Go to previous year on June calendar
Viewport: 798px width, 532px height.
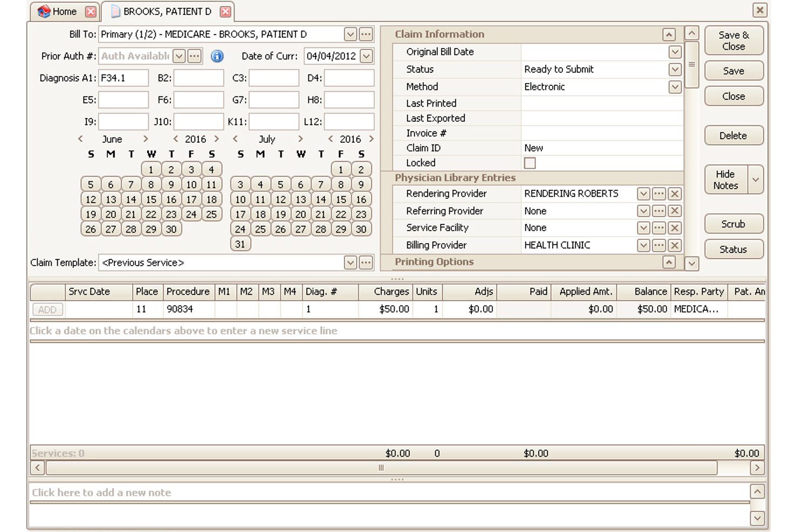coord(175,139)
